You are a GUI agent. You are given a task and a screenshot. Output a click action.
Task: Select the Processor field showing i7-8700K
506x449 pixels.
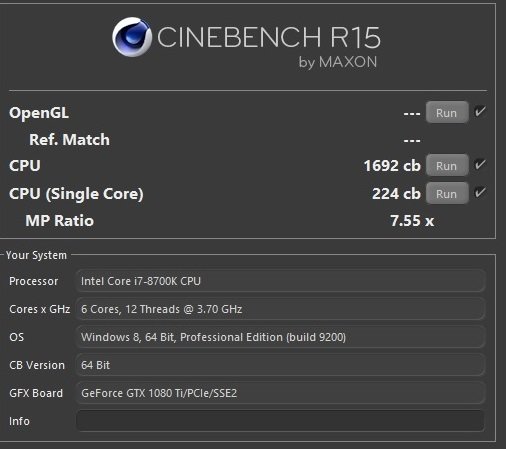280,281
